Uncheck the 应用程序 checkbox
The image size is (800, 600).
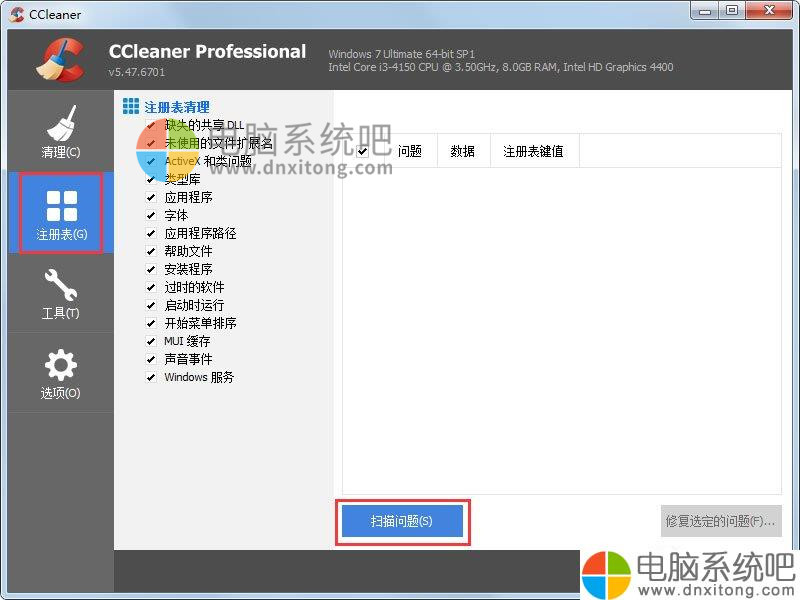coord(151,197)
